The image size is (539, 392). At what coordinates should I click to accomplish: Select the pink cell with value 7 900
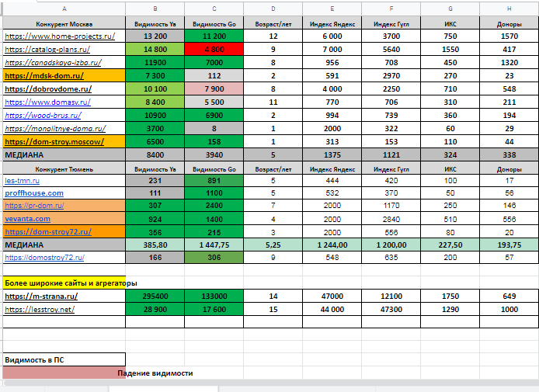pos(214,89)
